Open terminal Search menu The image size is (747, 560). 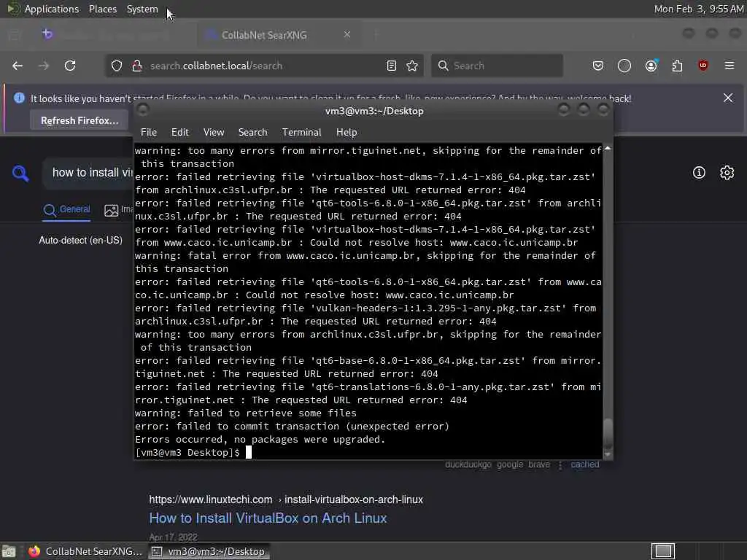[252, 133]
